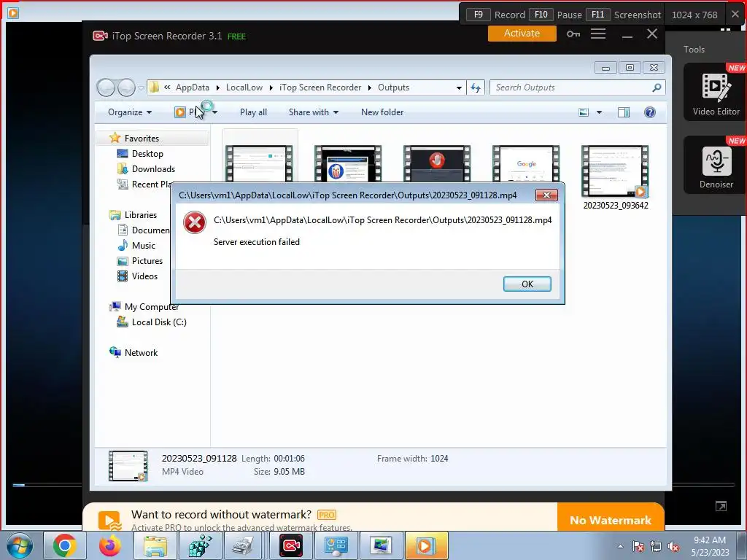Image resolution: width=747 pixels, height=560 pixels.
Task: Toggle the preview pane icon
Action: 623,112
